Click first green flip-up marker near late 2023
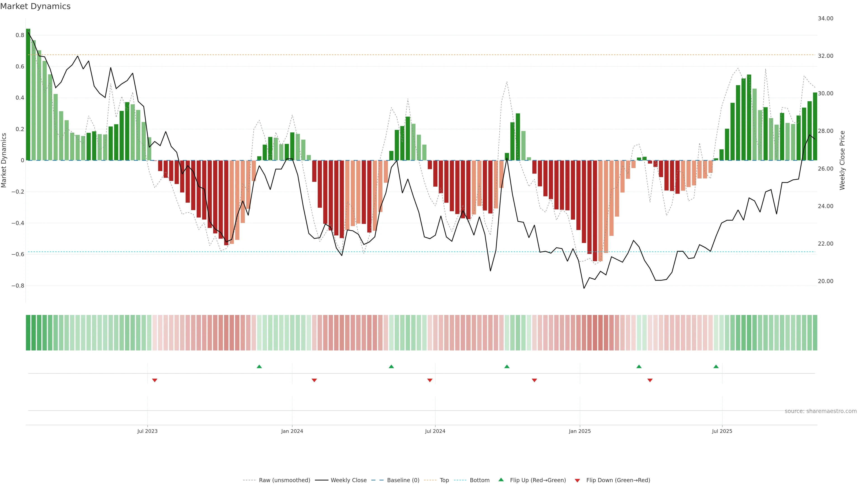The image size is (868, 488). coord(259,366)
